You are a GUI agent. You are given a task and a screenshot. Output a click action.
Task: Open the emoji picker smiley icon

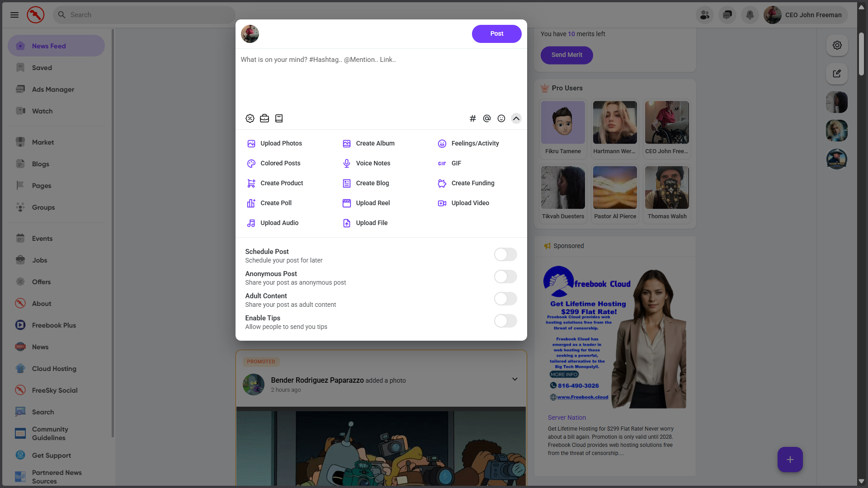coord(501,118)
